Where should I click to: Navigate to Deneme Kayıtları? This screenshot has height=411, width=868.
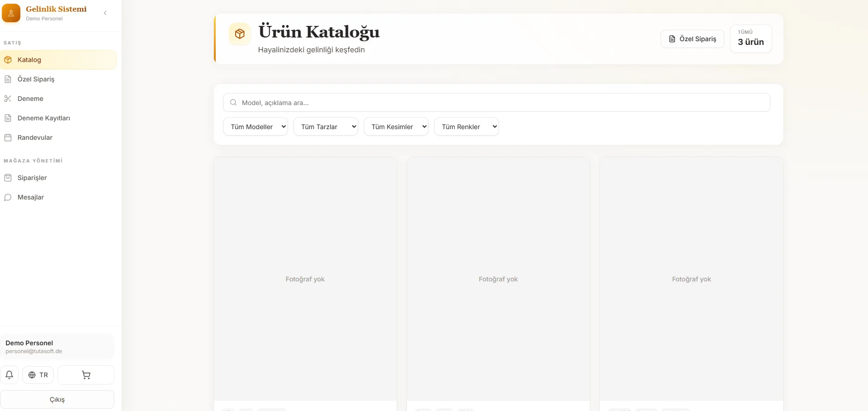tap(58, 118)
